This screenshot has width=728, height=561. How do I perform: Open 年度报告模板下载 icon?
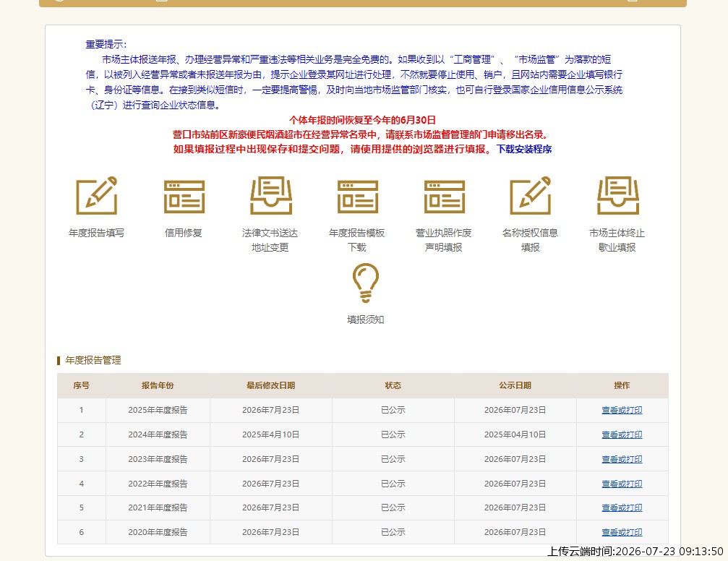pyautogui.click(x=358, y=197)
